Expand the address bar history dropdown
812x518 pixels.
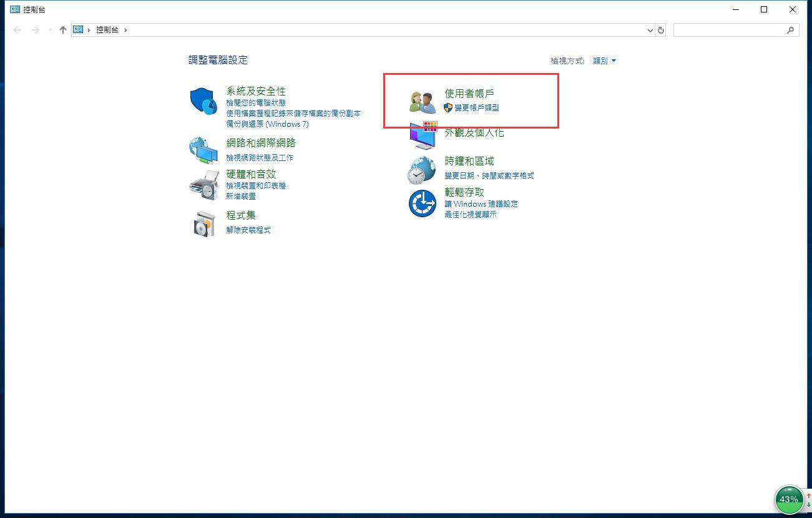coord(650,30)
